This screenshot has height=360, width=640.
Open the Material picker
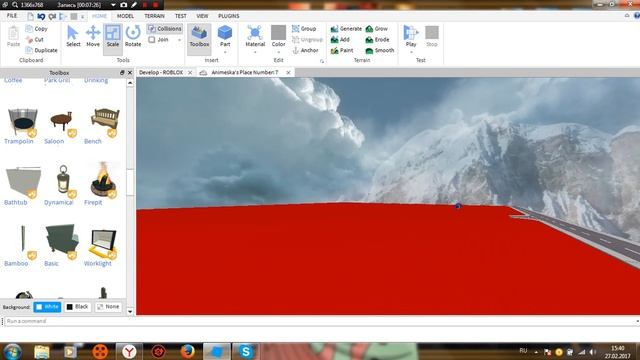255,36
